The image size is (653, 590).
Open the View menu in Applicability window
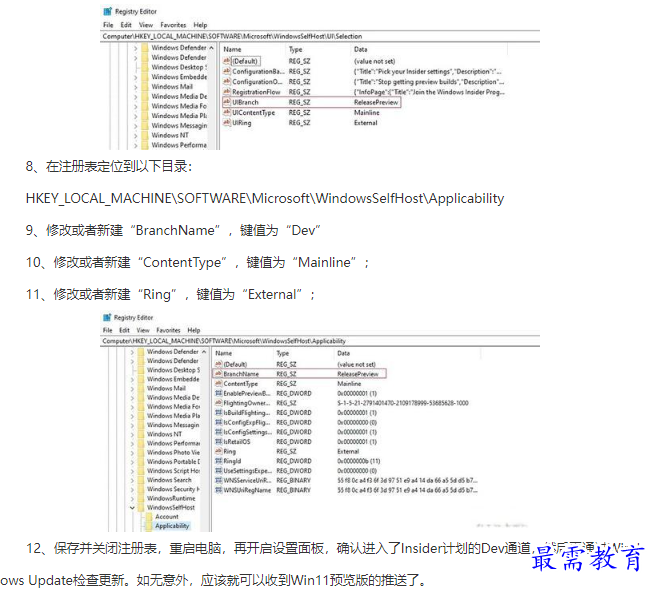click(x=143, y=330)
